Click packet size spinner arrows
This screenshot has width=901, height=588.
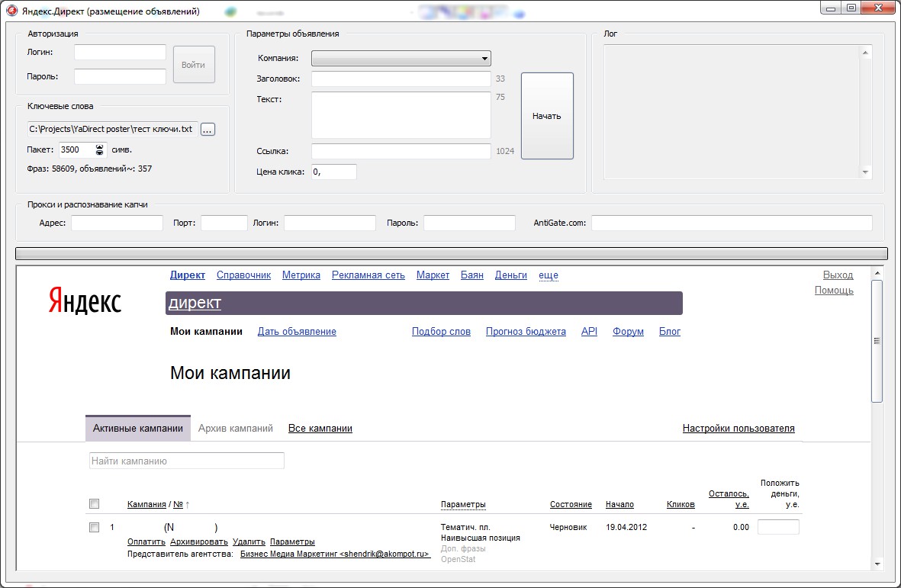(x=99, y=150)
